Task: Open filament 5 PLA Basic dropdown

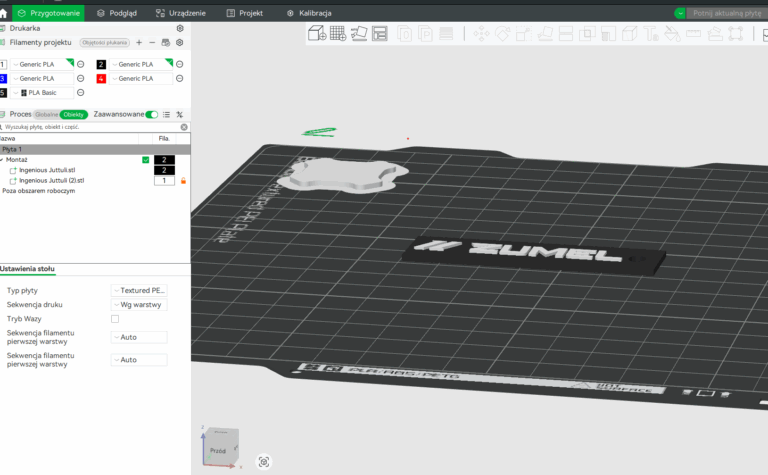Action: pos(42,93)
